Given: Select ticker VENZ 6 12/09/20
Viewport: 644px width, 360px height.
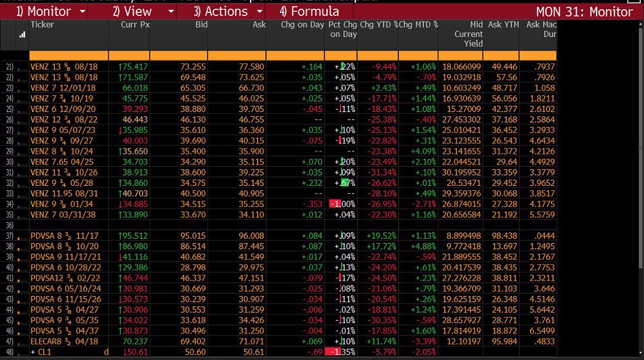Looking at the screenshot, I should point(63,109).
